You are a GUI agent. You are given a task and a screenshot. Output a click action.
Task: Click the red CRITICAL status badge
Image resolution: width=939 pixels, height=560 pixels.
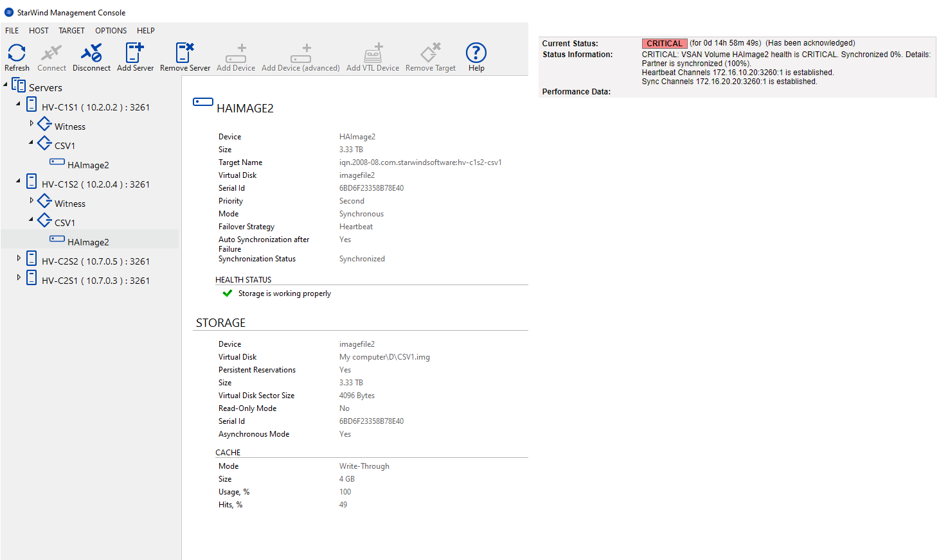665,44
